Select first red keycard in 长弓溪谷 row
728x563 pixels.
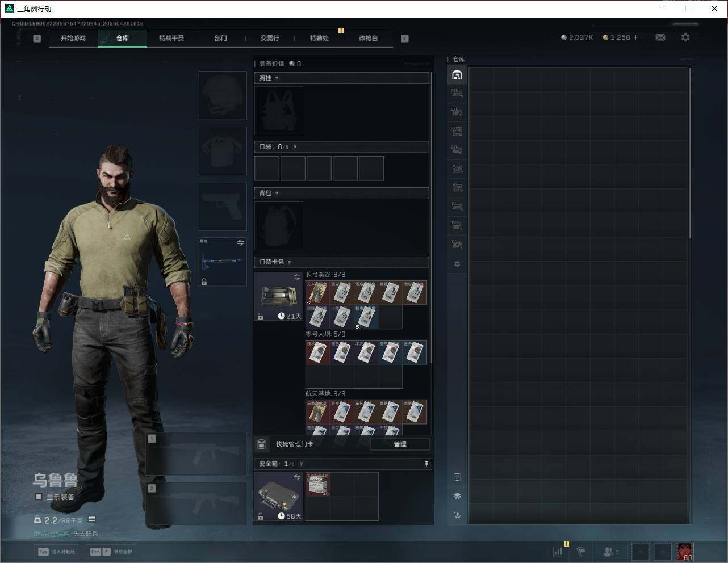pyautogui.click(x=317, y=293)
